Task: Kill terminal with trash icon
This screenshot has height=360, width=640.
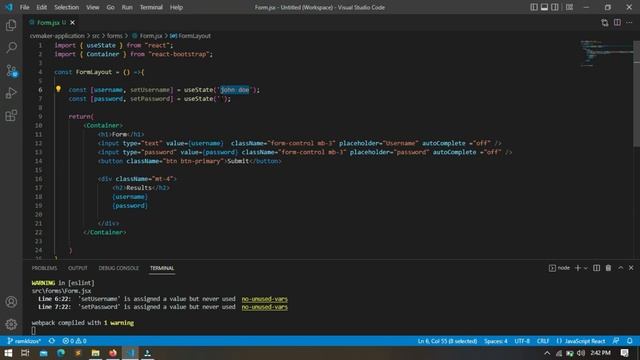Action: pos(608,268)
